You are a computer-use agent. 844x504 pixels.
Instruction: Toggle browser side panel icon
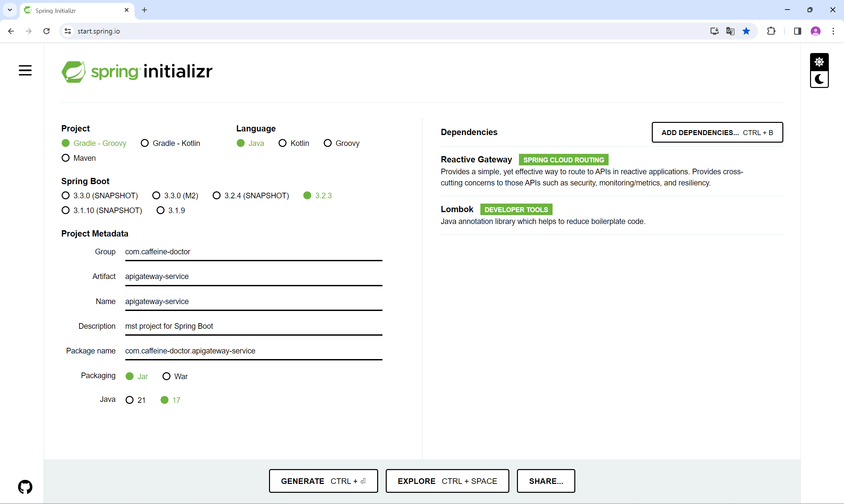[x=798, y=31]
